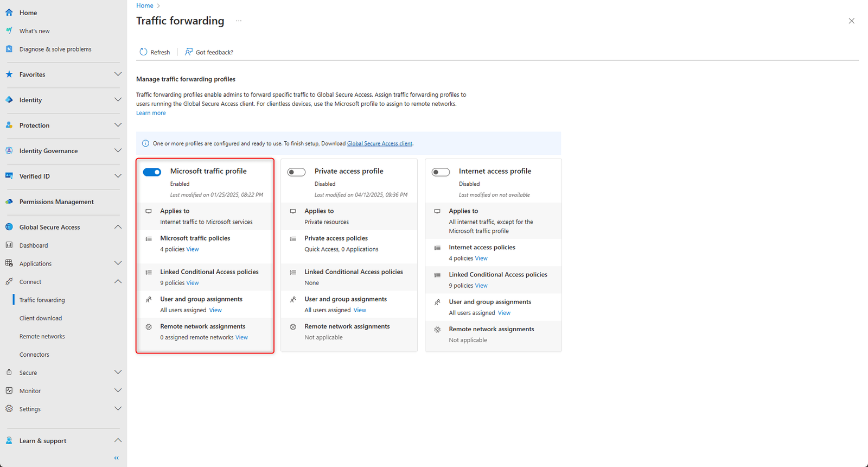868x467 pixels.
Task: Expand the Verified ID chevron
Action: pyautogui.click(x=118, y=176)
